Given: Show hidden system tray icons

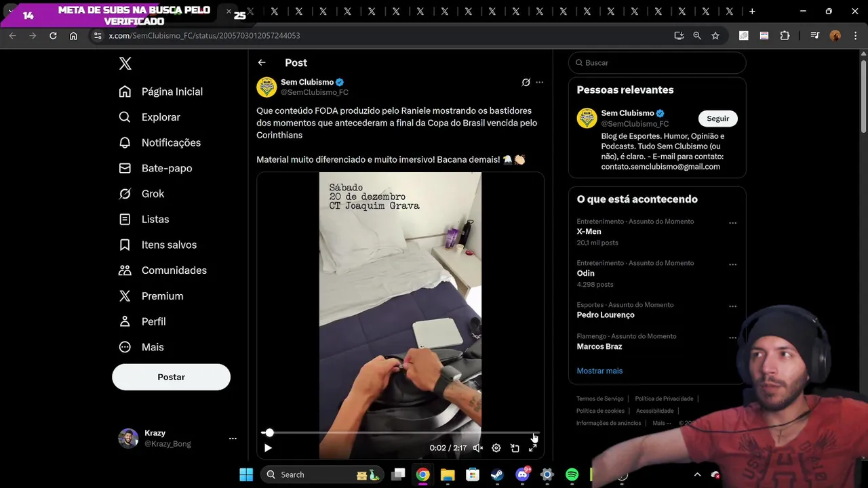Looking at the screenshot, I should coord(697,474).
